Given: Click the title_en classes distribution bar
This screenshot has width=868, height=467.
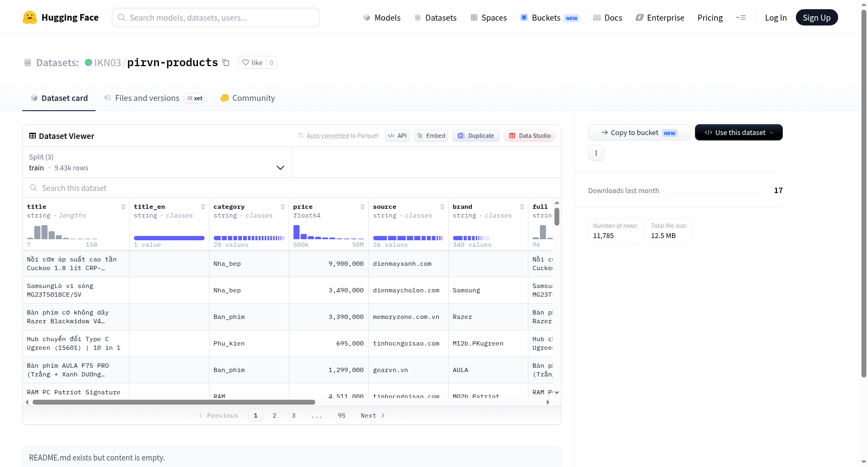Looking at the screenshot, I should (x=169, y=238).
